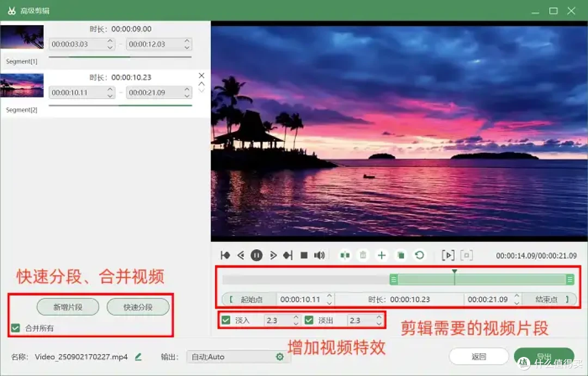
Task: Set end with the 结束点 button
Action: click(549, 299)
